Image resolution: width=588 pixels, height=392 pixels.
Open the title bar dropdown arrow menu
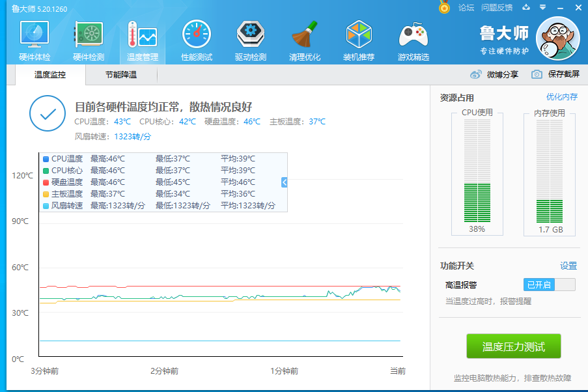tap(544, 7)
